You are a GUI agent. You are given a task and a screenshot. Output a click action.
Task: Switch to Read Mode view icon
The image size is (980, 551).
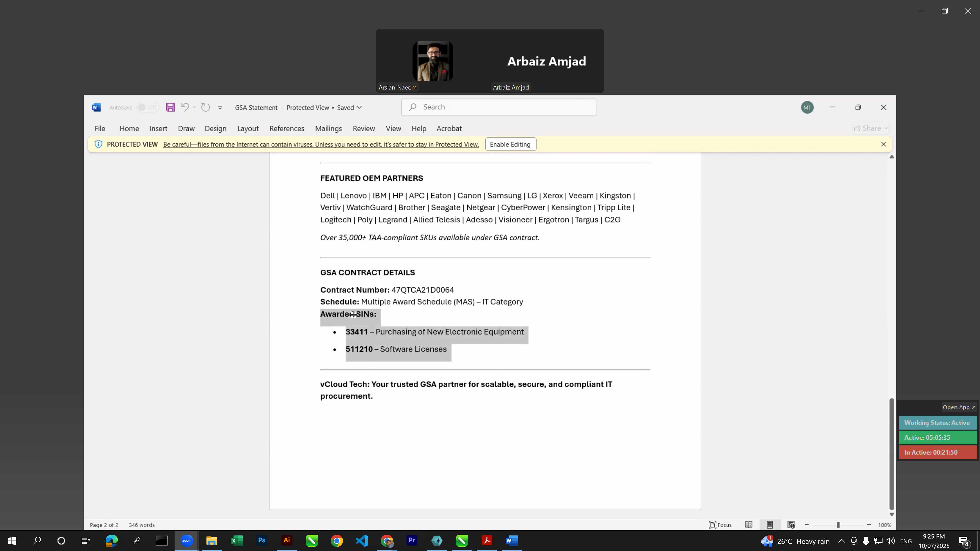pyautogui.click(x=749, y=525)
